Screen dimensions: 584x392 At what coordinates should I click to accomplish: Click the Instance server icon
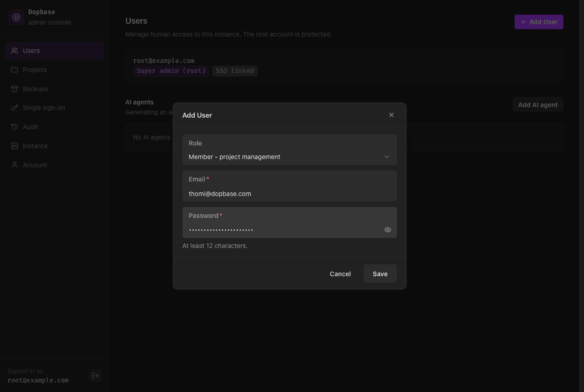click(15, 146)
